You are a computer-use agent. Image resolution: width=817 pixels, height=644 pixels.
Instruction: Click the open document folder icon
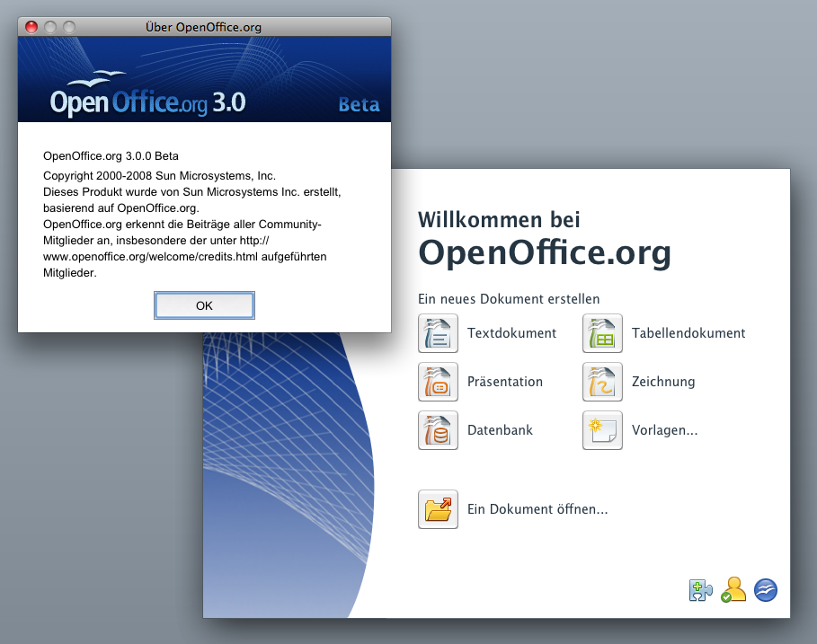[438, 509]
